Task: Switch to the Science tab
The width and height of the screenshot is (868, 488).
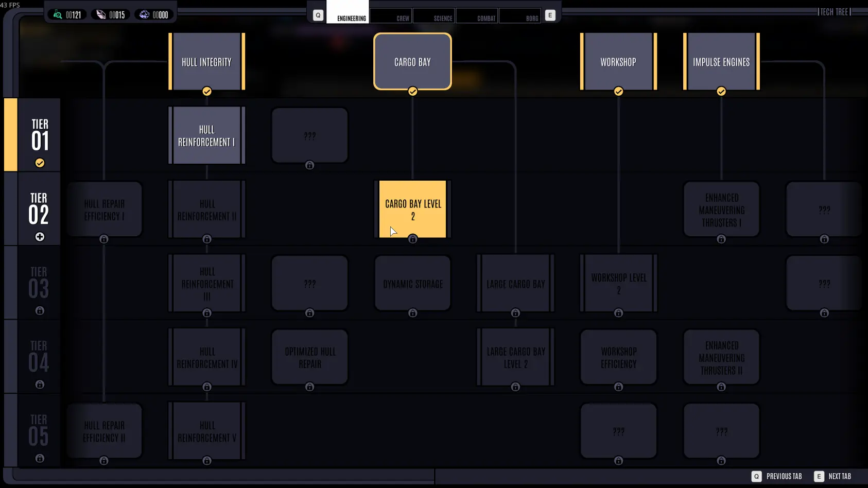Action: 434,16
